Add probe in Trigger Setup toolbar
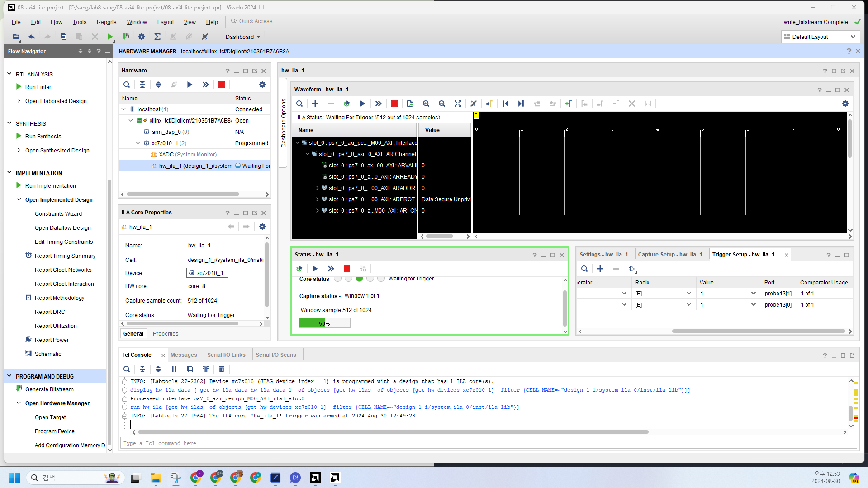The height and width of the screenshot is (488, 868). tap(600, 269)
